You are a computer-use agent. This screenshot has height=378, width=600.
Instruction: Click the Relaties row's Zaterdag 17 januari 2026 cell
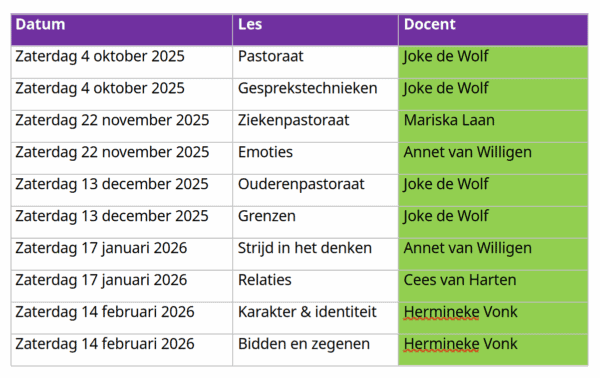[122, 286]
